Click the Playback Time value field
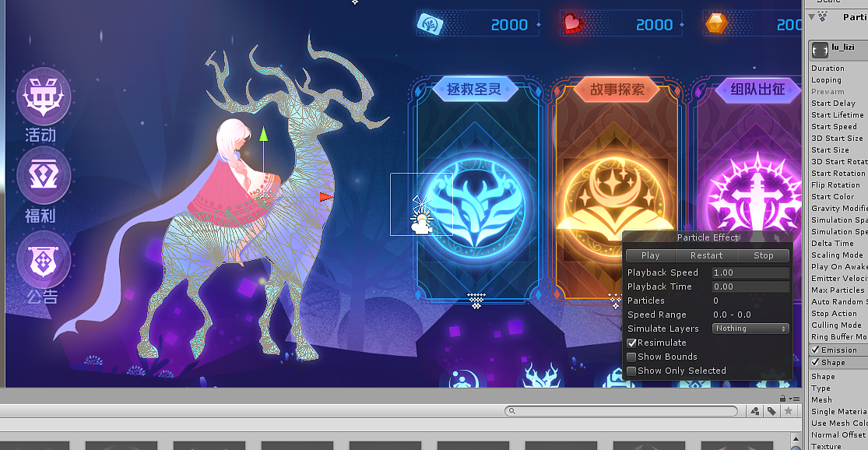The width and height of the screenshot is (868, 450). pyautogui.click(x=750, y=287)
